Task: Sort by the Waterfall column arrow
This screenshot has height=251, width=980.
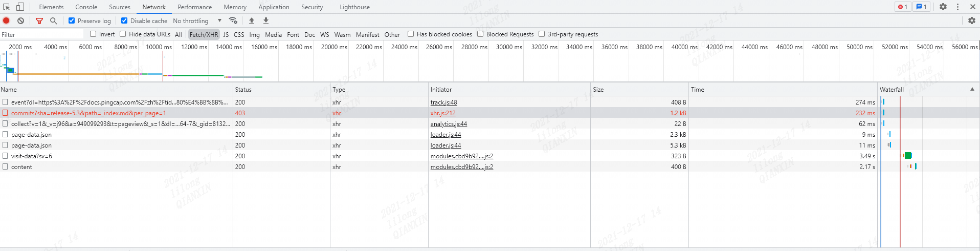Action: click(x=972, y=89)
